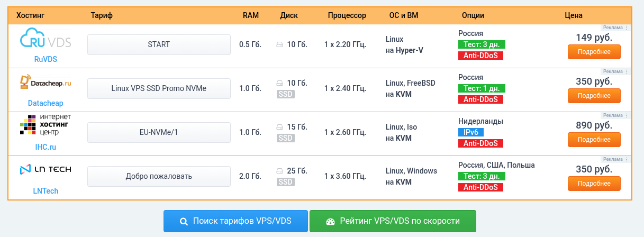Follow the LNTech hosting link
The image size is (644, 237).
click(x=46, y=191)
